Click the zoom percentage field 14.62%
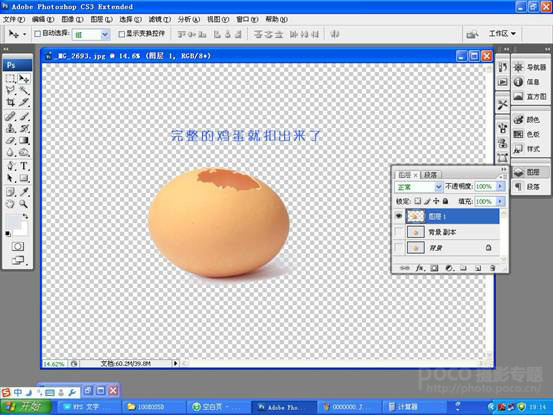553x415 pixels. click(x=54, y=364)
